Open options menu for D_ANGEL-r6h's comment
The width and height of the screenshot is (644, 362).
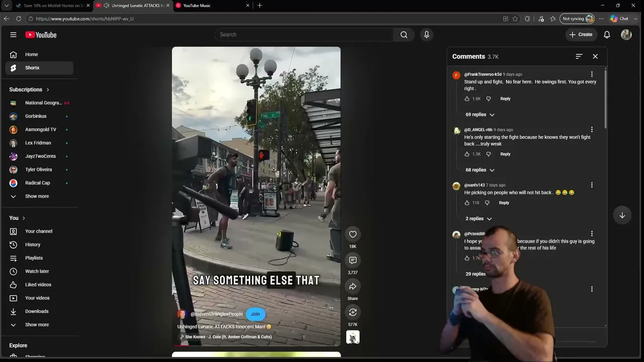[592, 130]
